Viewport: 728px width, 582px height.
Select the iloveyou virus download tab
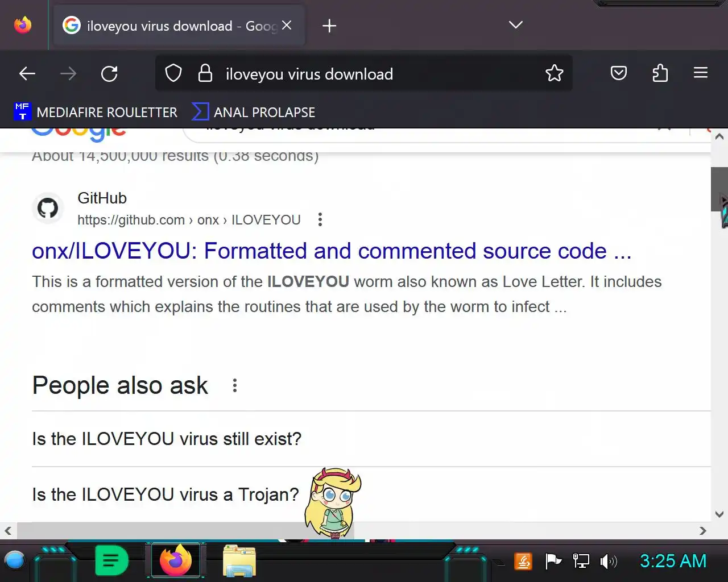(x=179, y=26)
